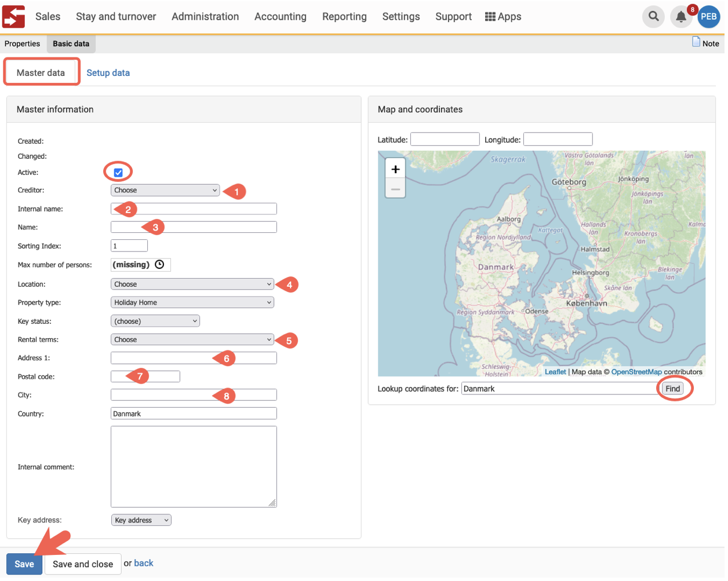Switch to the Setup data tab

coord(109,73)
